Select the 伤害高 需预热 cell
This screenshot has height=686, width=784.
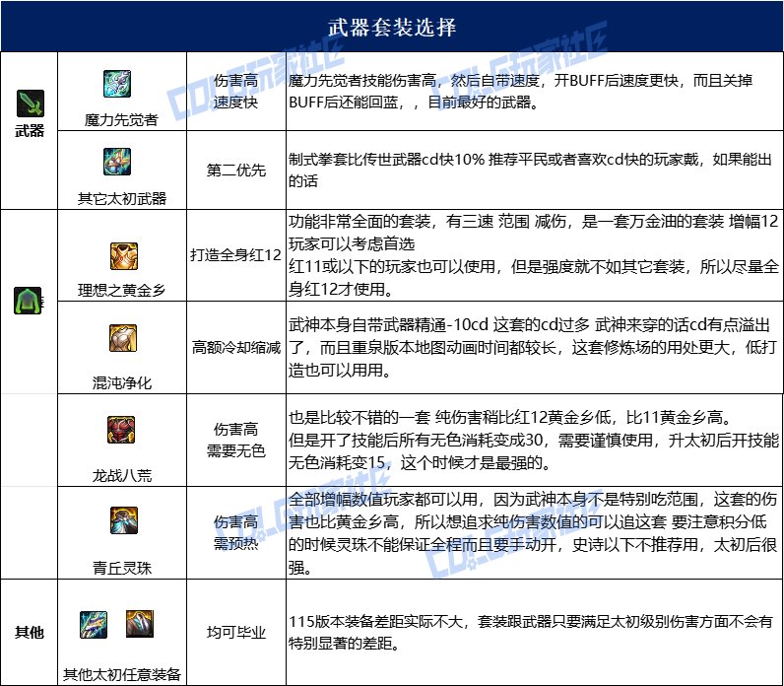(x=236, y=532)
